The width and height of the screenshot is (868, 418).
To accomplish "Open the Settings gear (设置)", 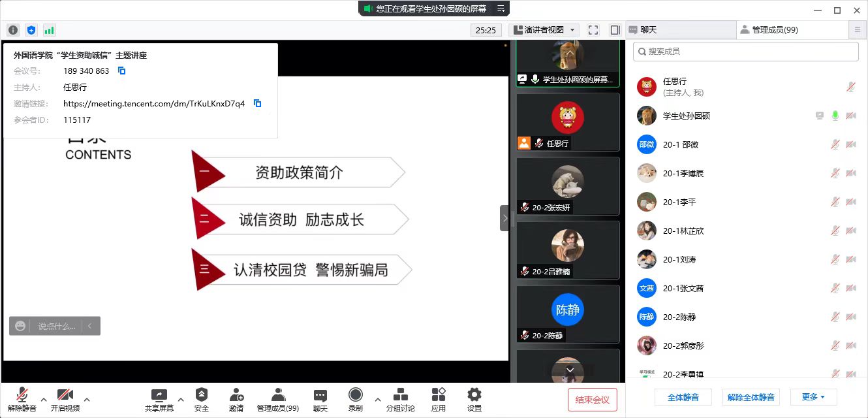I will click(474, 399).
